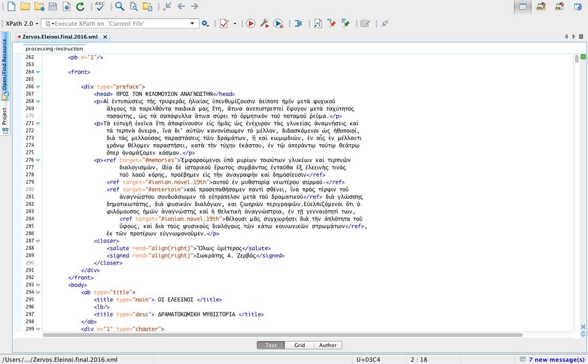Collapse body element at line 293
This screenshot has height=364, width=588.
[38, 285]
